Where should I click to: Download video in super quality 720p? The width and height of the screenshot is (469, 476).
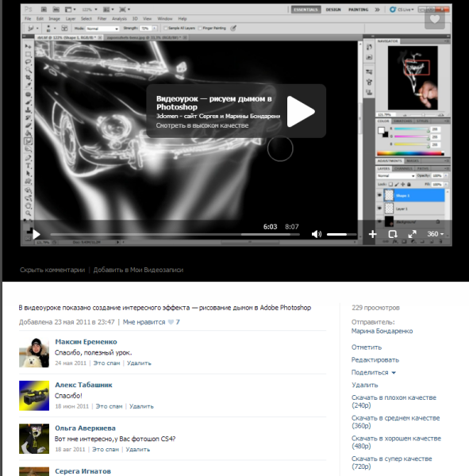coord(391,463)
